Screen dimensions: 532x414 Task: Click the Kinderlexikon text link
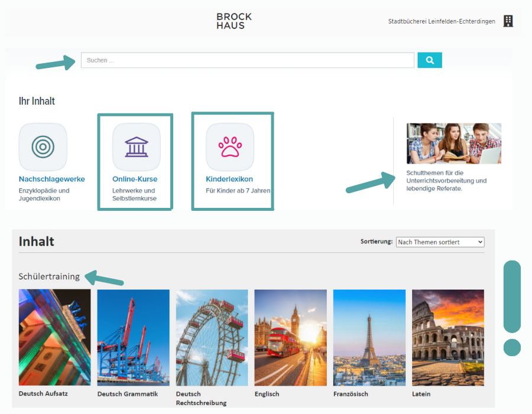point(229,179)
